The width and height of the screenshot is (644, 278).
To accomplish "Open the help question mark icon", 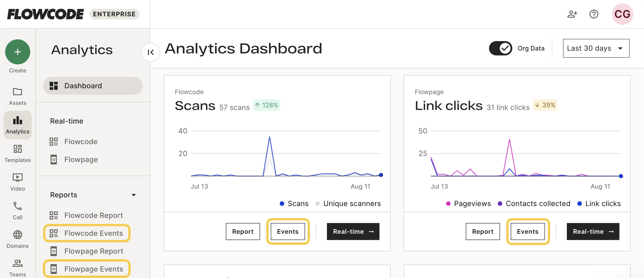I will pyautogui.click(x=594, y=14).
